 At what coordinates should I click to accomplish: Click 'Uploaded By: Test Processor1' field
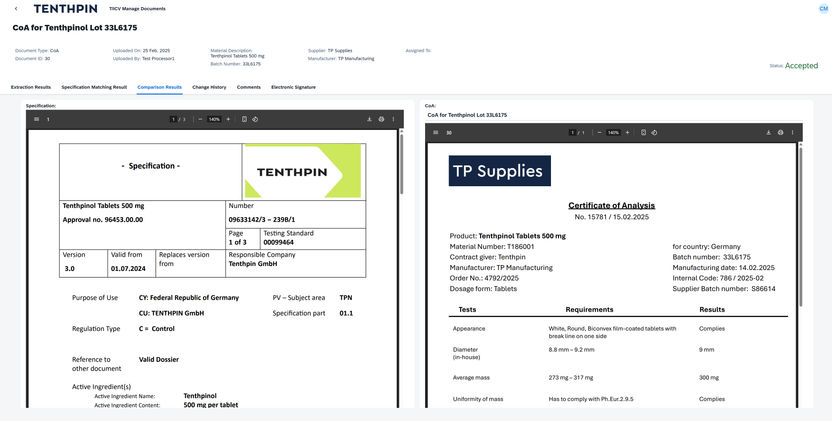point(143,59)
